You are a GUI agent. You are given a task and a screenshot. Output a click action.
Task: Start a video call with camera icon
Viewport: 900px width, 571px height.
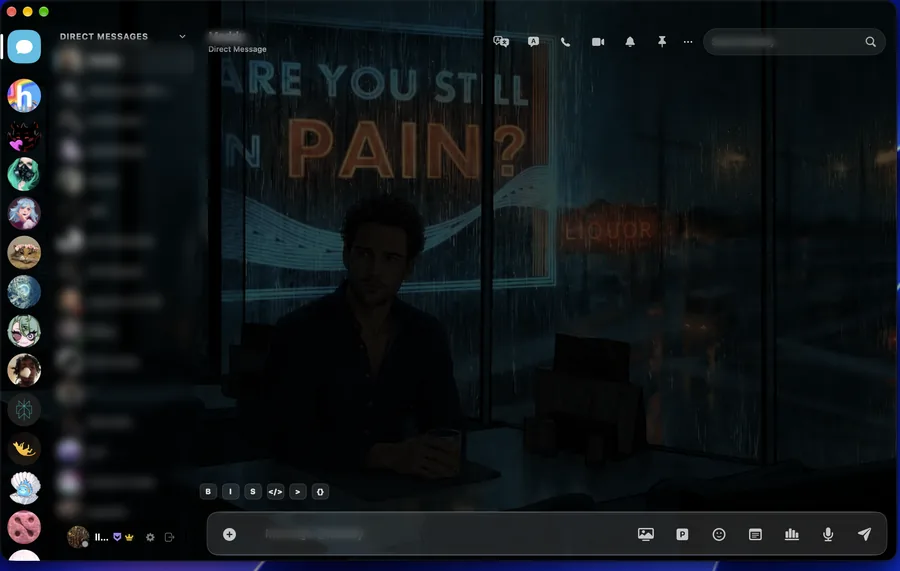598,42
